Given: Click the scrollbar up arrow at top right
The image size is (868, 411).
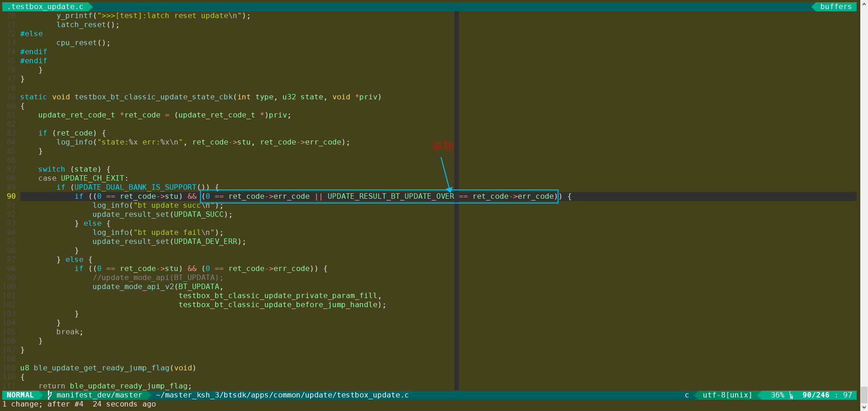Looking at the screenshot, I should tap(864, 3).
